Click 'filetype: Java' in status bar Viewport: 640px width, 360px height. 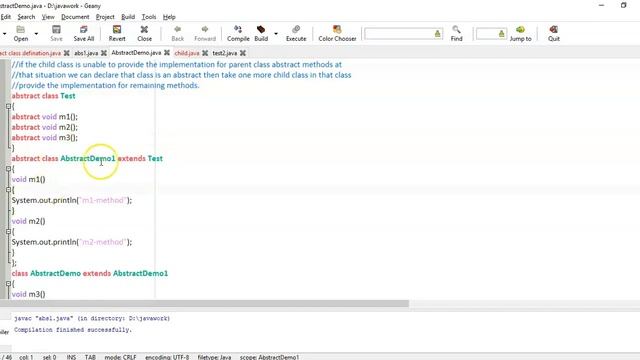(214, 357)
